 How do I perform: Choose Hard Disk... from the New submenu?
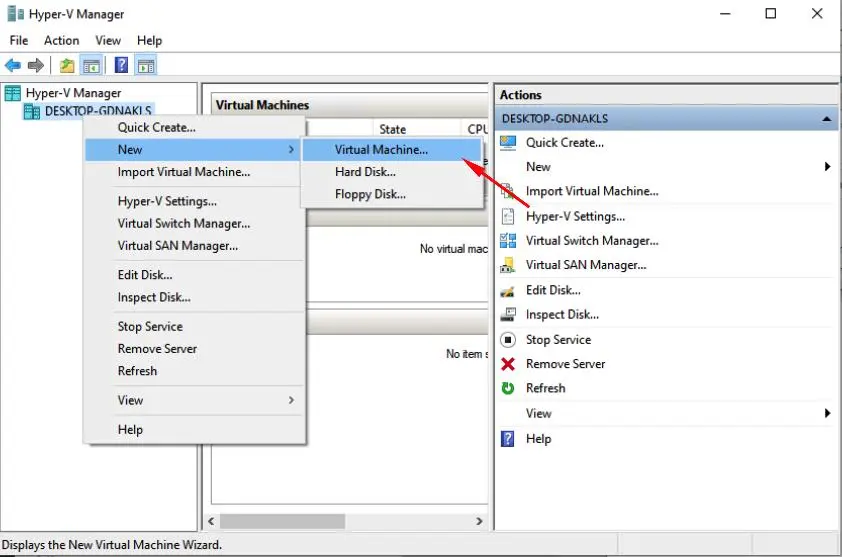392,172
